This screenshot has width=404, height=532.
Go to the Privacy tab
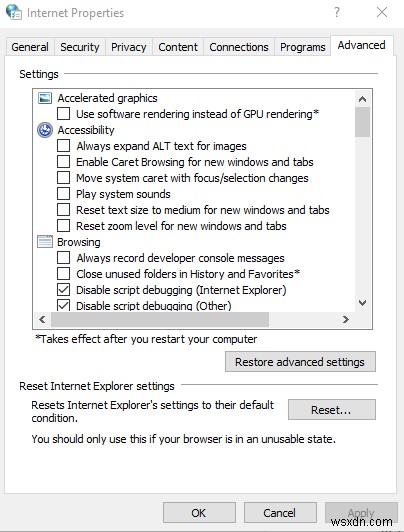point(129,47)
